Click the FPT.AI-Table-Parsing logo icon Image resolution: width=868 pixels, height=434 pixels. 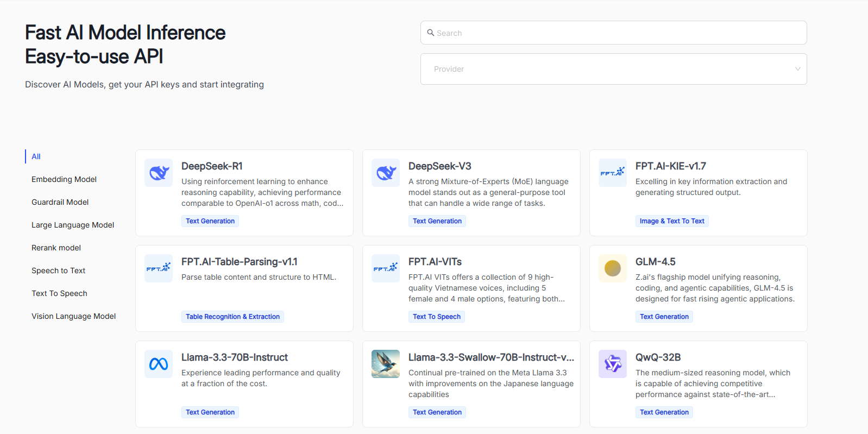pos(159,268)
